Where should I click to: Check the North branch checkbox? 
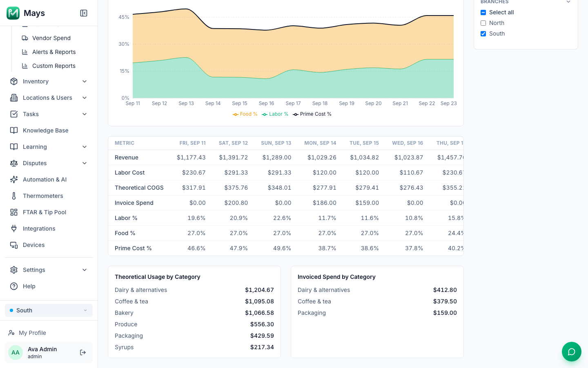483,23
